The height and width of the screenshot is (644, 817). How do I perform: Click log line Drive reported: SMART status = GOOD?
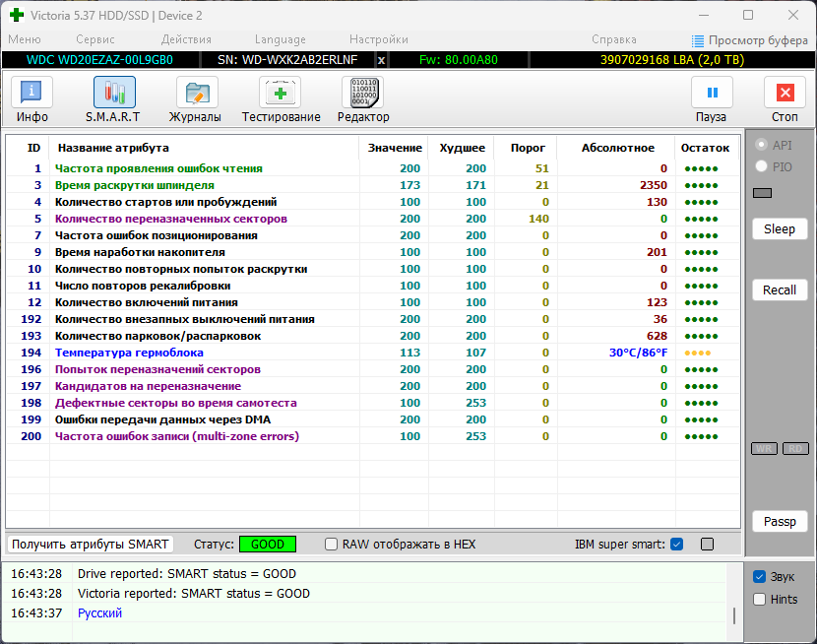(187, 574)
